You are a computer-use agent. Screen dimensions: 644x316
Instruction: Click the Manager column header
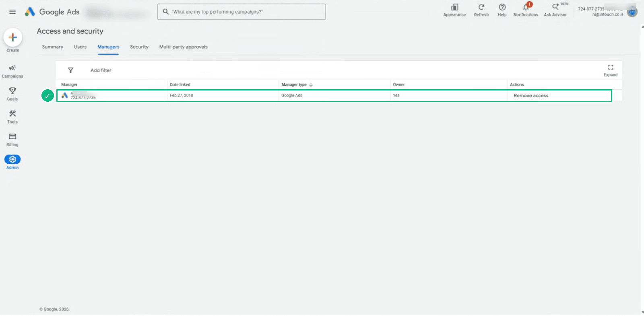point(69,85)
